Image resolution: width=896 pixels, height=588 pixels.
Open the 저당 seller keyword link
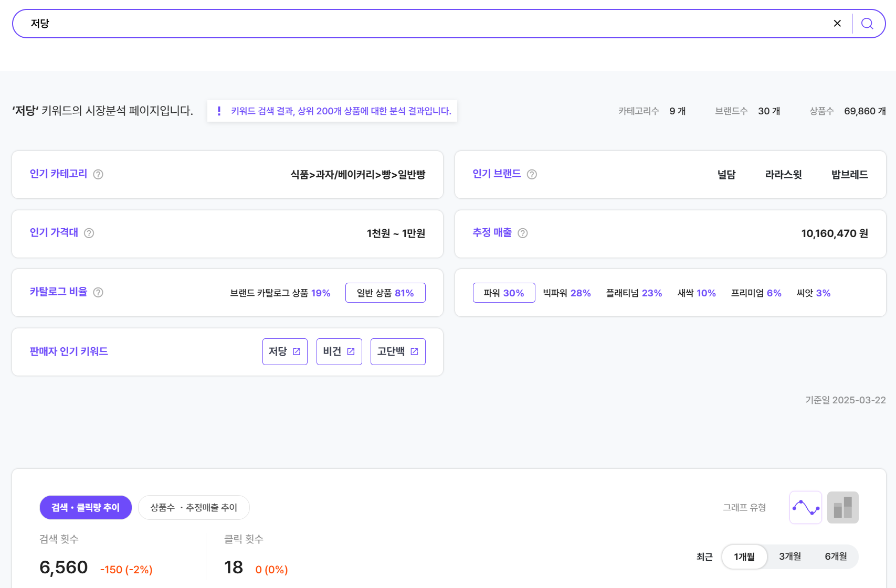284,351
